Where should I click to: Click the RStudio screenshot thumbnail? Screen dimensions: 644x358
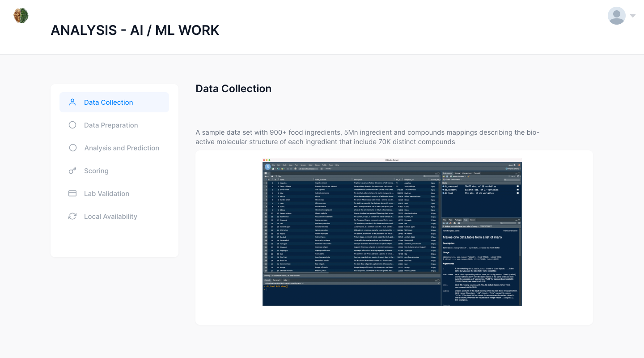[392, 232]
